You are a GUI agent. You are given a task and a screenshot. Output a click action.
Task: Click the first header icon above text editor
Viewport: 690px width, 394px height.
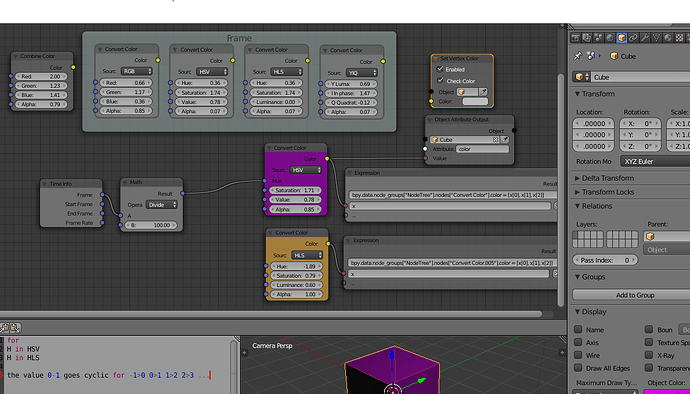[5, 328]
